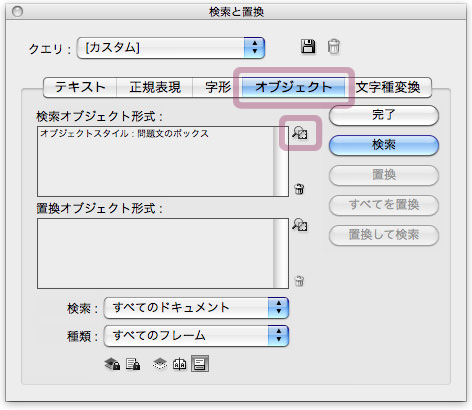
Task: Toggle include hidden layers icon
Action: [x=160, y=364]
